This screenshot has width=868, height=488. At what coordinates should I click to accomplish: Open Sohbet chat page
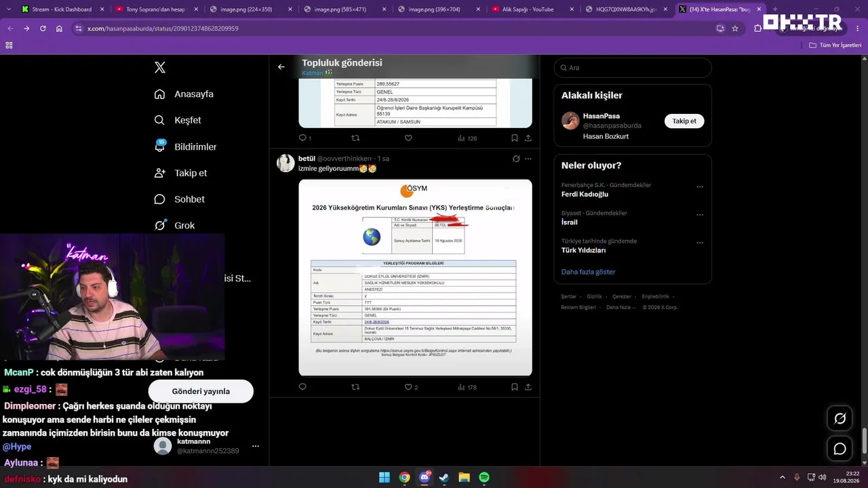[x=179, y=199]
